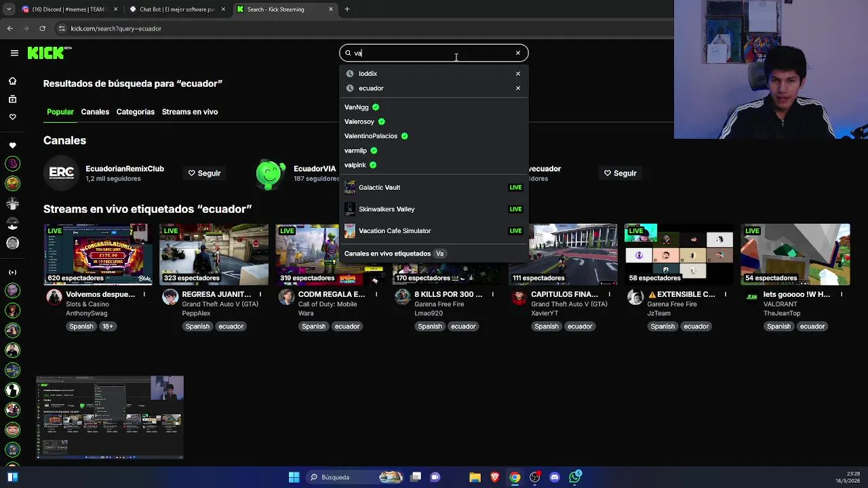Go back in browser
Image resolution: width=868 pixels, height=488 pixels.
(9, 28)
